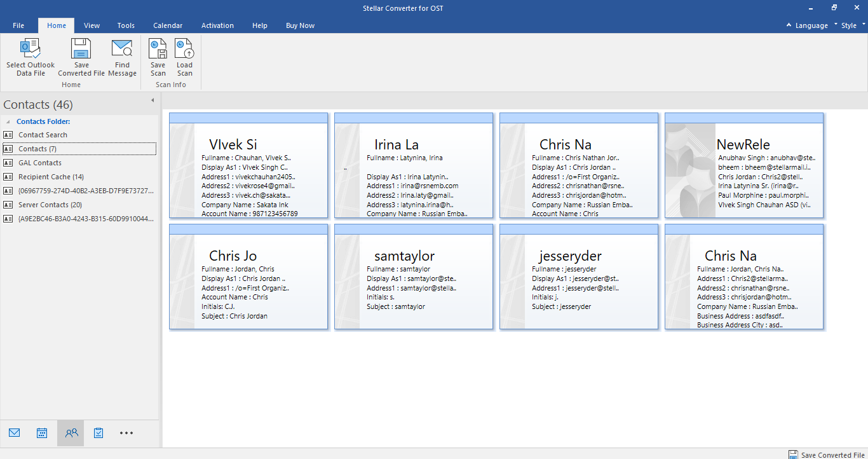Select {06967759-274D-40B2... folder

pos(79,191)
